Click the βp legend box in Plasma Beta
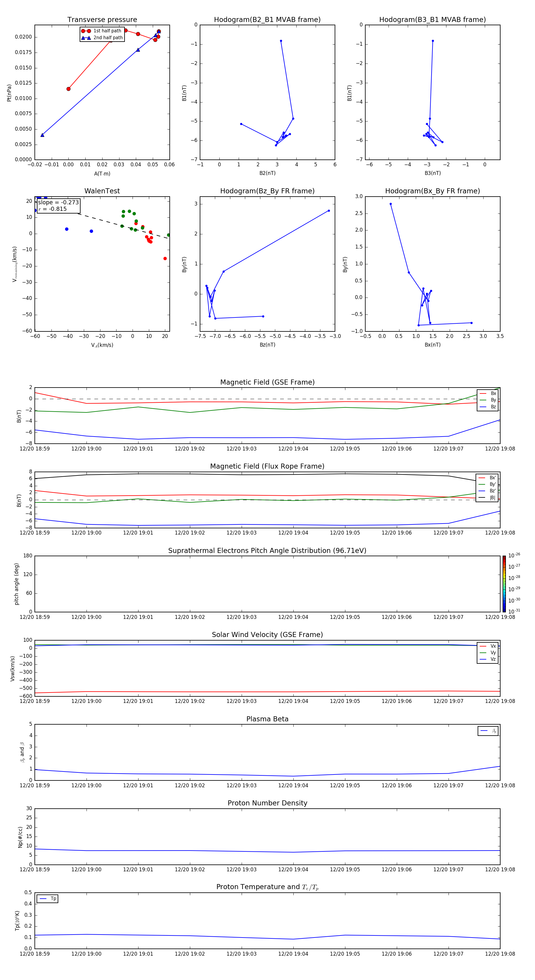This screenshot has width=535, height=980. 488,731
